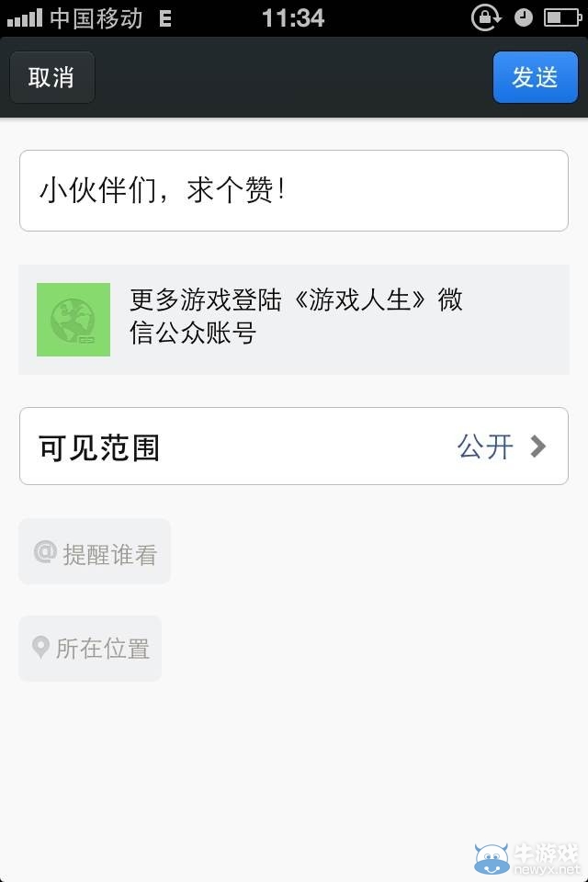
Task: Tap the attached 游戏人生 public account link
Action: 293,320
